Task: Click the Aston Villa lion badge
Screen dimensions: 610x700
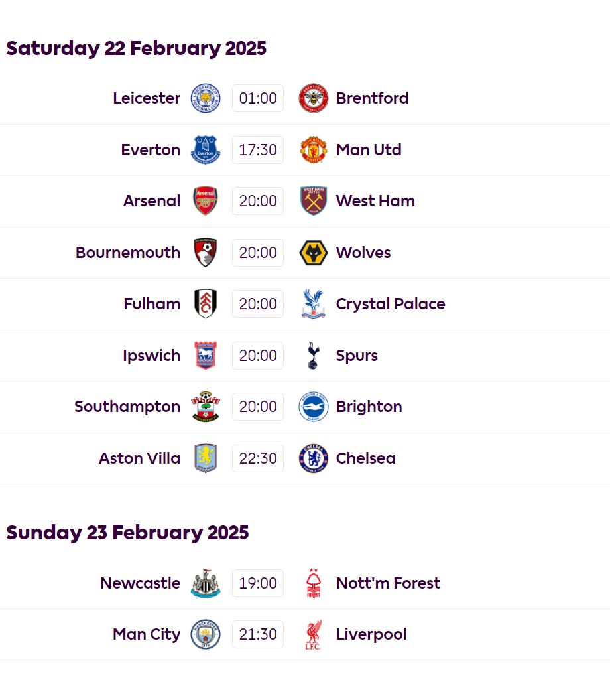Action: click(206, 458)
